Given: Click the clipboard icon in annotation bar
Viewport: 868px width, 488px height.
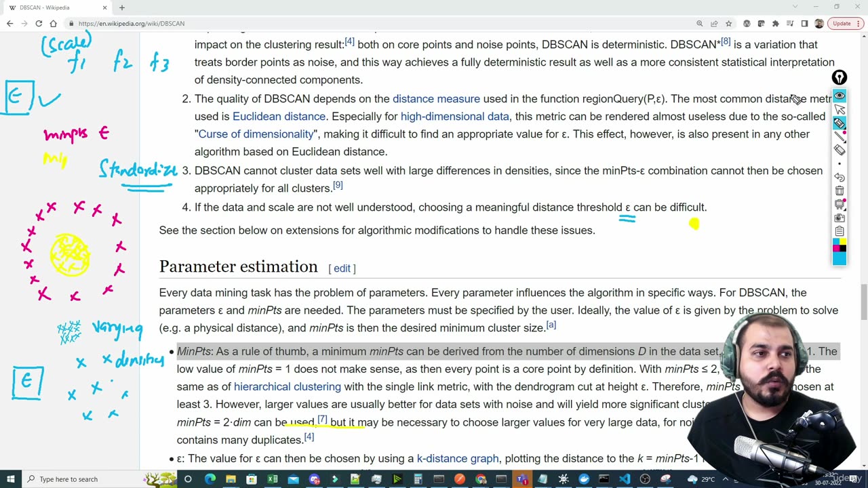Looking at the screenshot, I should point(840,232).
